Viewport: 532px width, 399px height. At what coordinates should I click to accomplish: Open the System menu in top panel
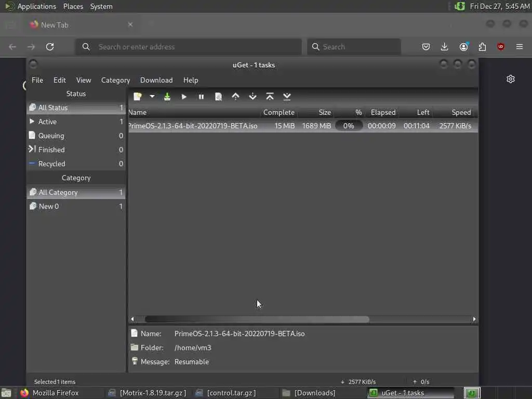point(101,6)
